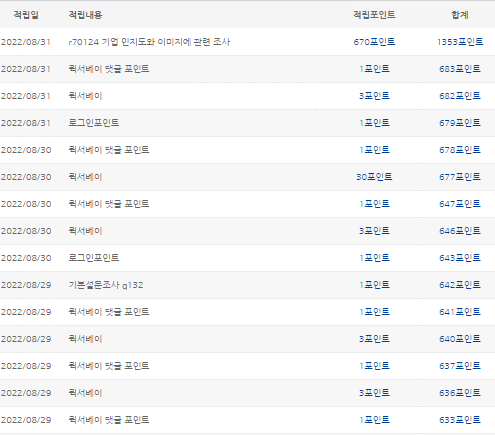The image size is (495, 435).
Task: Select 퀵서베이 댓글 포인트 in the 641포인트 row
Action: click(x=109, y=312)
